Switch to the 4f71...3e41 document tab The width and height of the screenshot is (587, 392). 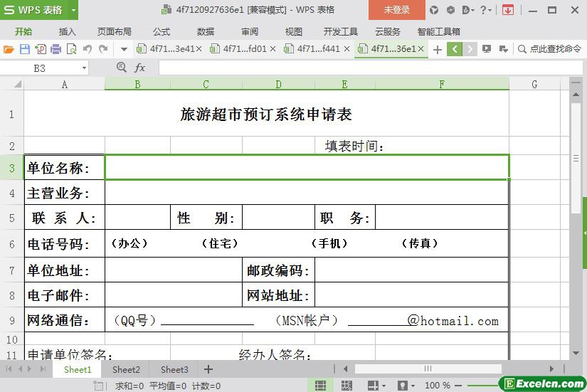point(166,48)
